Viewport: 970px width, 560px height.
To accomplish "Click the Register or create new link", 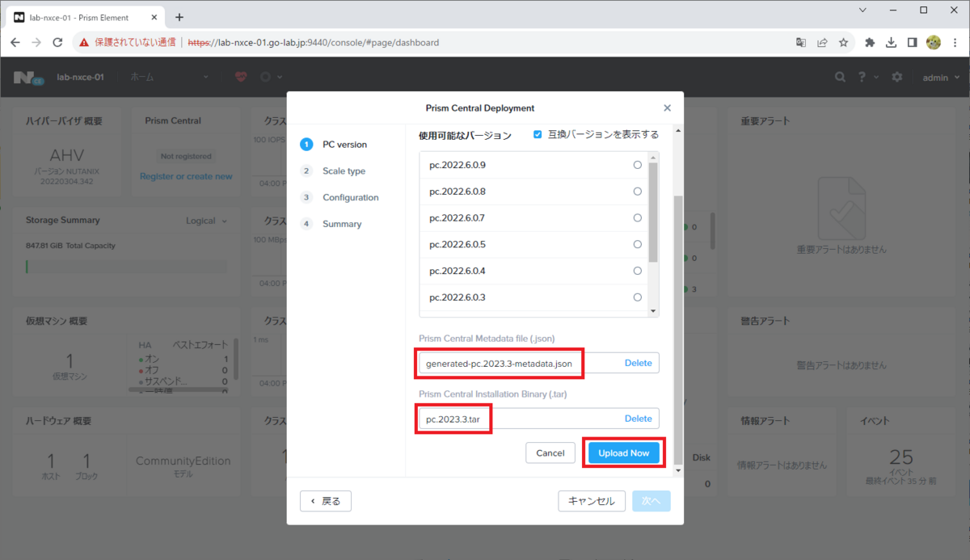I will [x=186, y=176].
